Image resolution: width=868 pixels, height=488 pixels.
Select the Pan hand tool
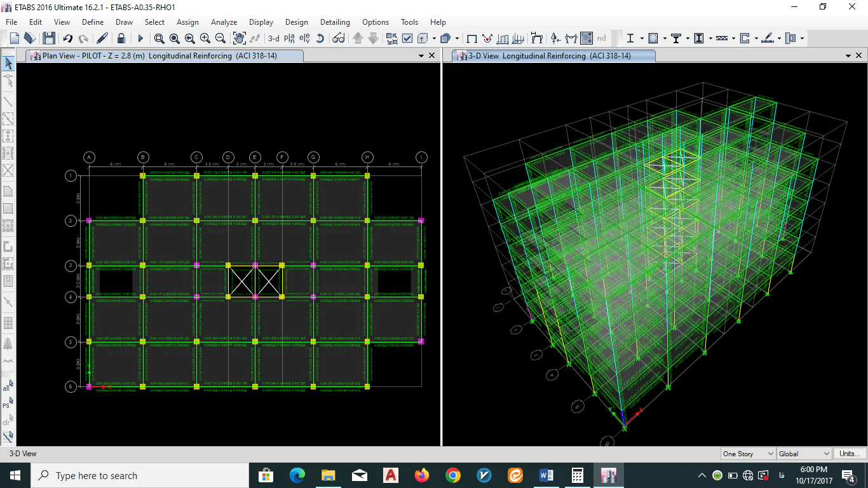(239, 39)
